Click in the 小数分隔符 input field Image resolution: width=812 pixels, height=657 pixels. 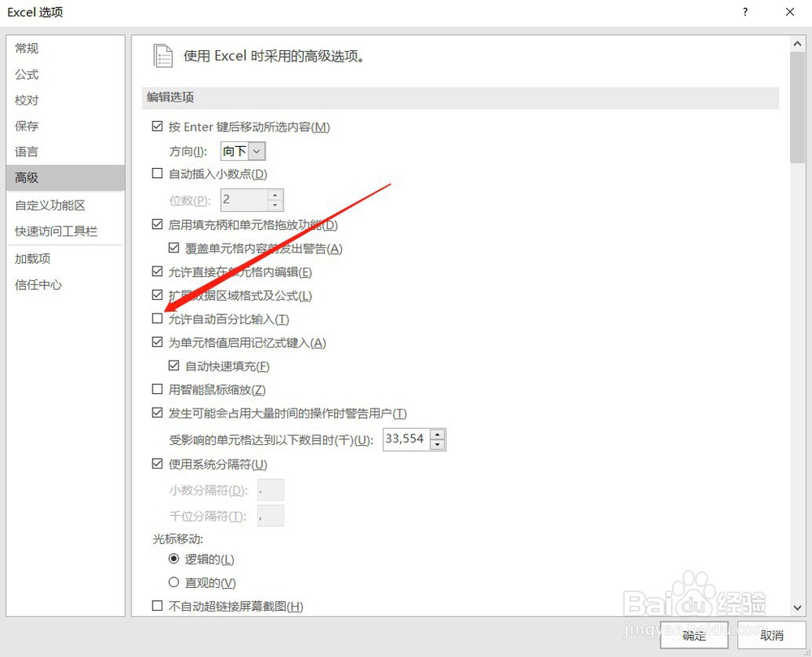tap(270, 490)
